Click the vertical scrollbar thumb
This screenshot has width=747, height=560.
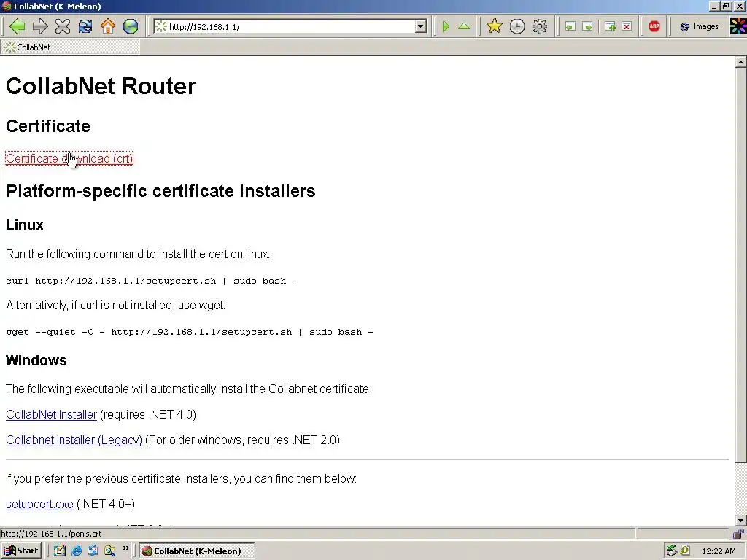[740, 265]
